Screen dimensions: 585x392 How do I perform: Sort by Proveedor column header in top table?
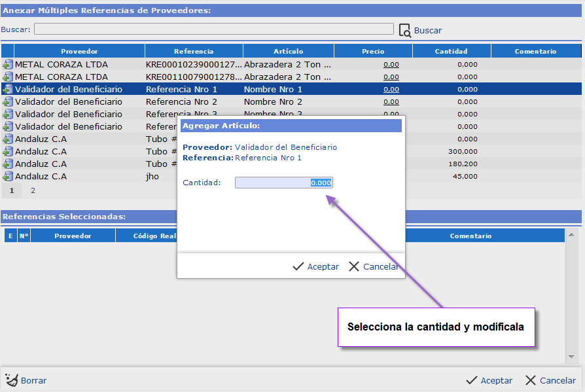[79, 51]
